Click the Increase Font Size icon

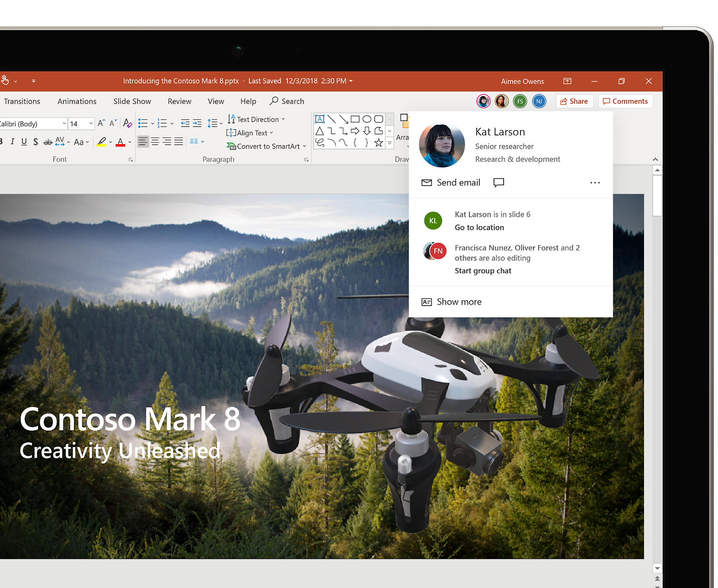[101, 123]
